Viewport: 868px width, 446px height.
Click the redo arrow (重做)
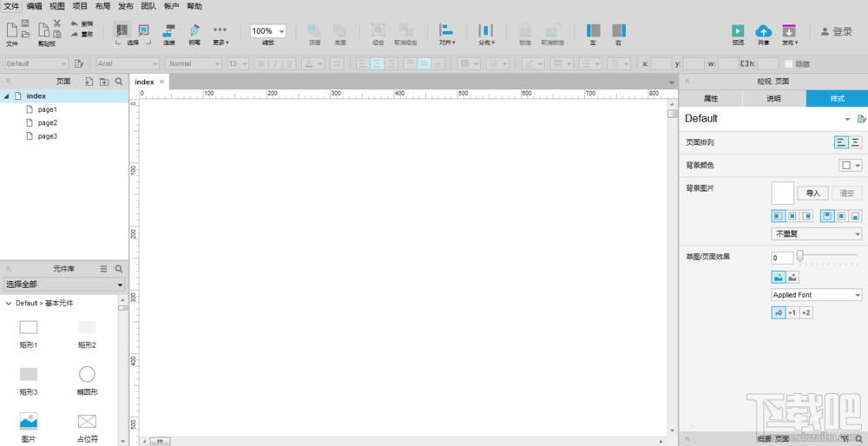(x=75, y=35)
